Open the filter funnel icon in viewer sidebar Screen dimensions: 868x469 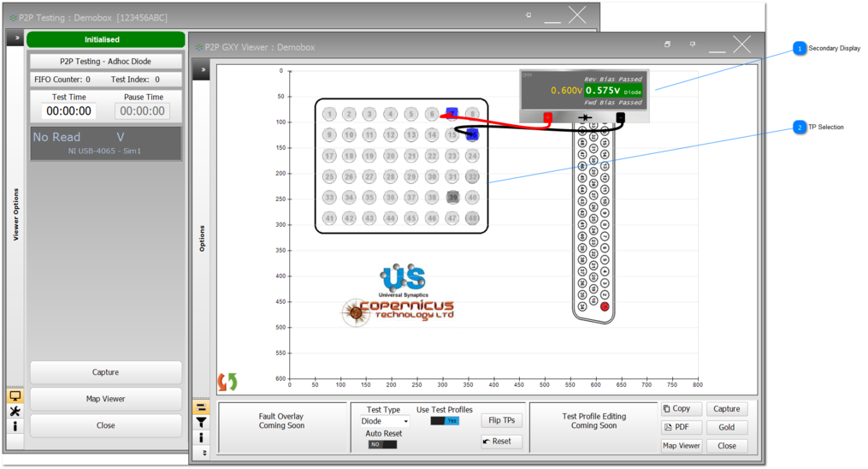[202, 423]
